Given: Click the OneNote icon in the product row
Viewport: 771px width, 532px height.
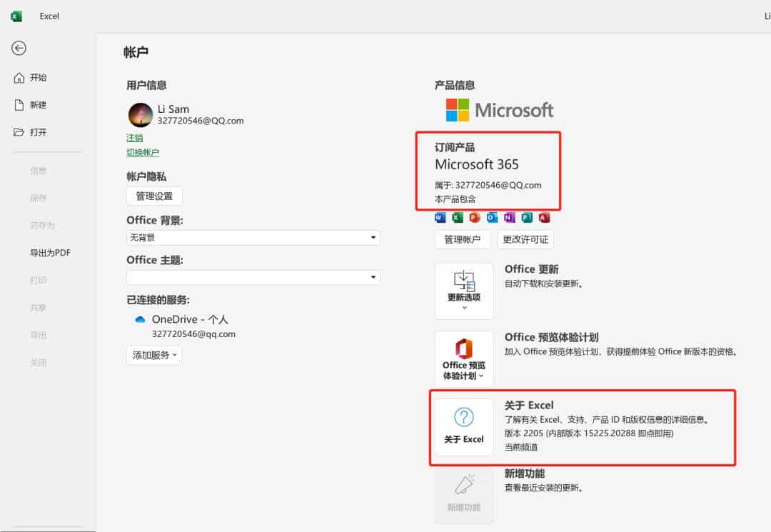Looking at the screenshot, I should click(x=509, y=217).
